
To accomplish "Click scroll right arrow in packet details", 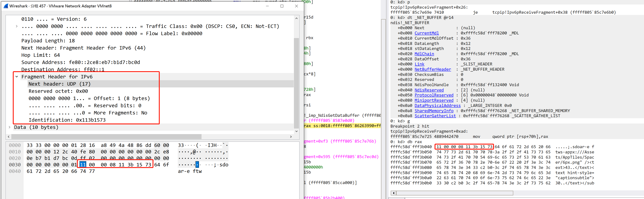I will click(x=291, y=137).
